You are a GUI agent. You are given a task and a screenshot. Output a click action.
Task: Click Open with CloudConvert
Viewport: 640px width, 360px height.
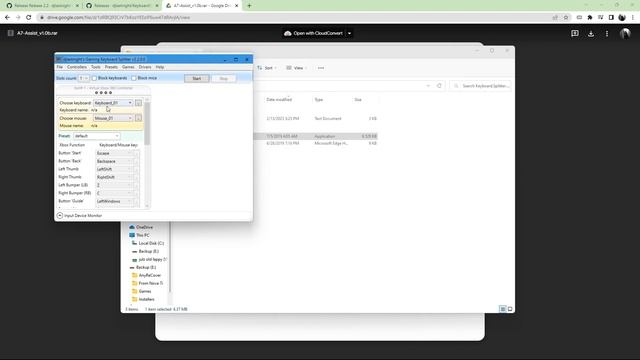(313, 33)
